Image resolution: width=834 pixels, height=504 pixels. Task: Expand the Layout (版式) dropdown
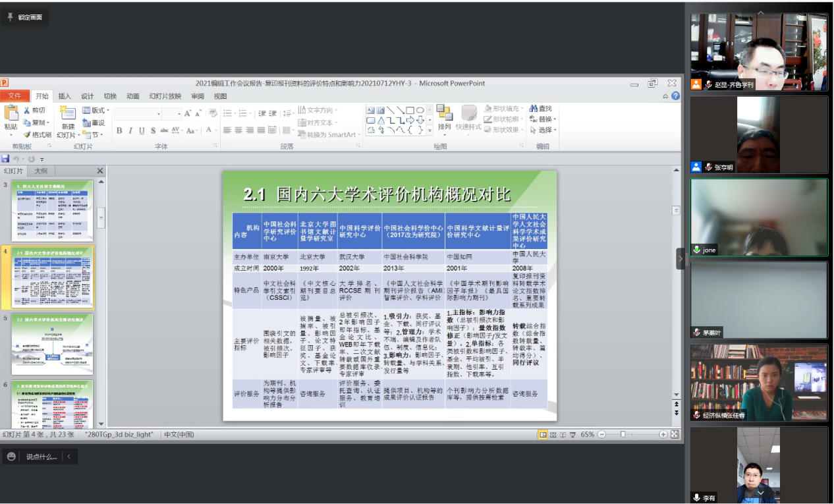96,111
